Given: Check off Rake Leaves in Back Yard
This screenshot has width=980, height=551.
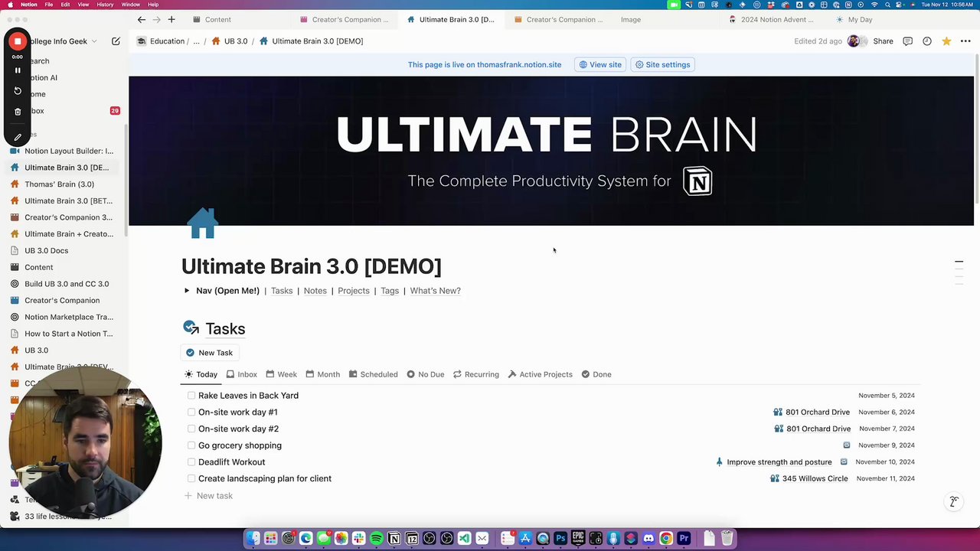Looking at the screenshot, I should 191,396.
